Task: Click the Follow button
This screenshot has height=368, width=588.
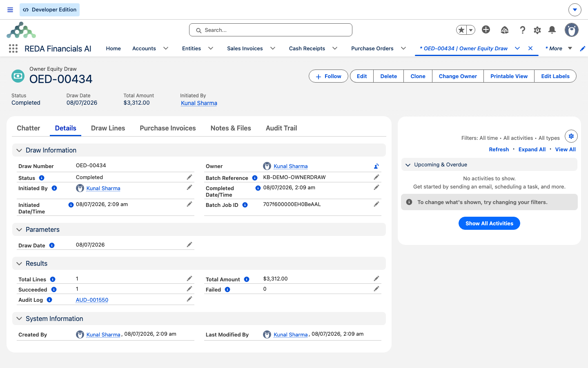Action: (x=328, y=76)
